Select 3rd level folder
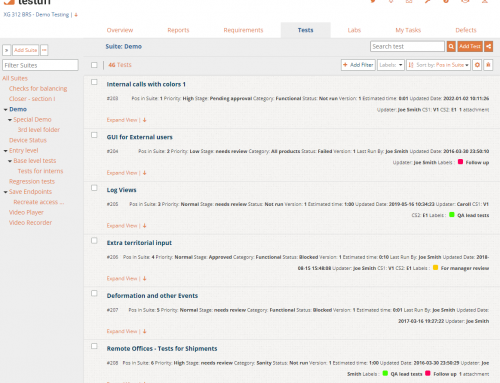Image resolution: width=500 pixels, height=383 pixels. coord(39,130)
